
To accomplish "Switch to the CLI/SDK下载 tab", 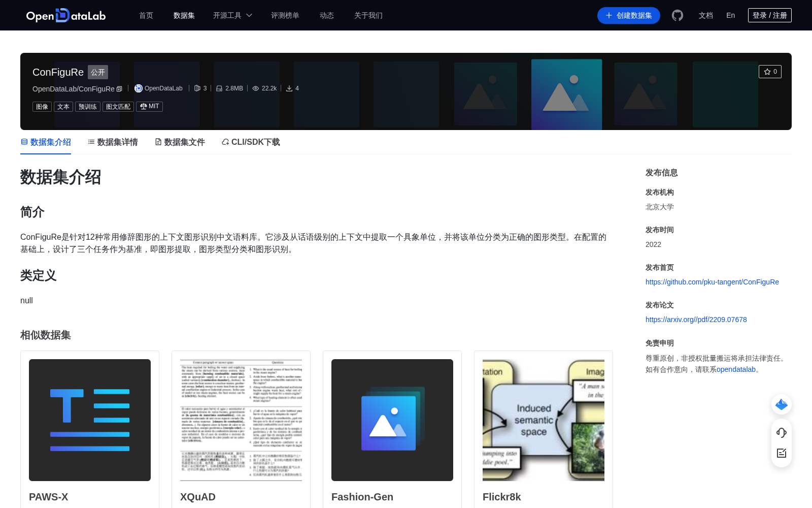I will (251, 142).
